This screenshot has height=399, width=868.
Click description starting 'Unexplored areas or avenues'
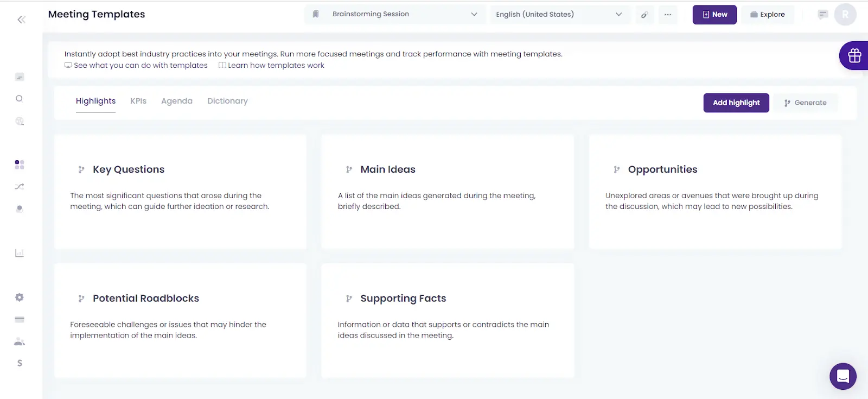click(712, 201)
